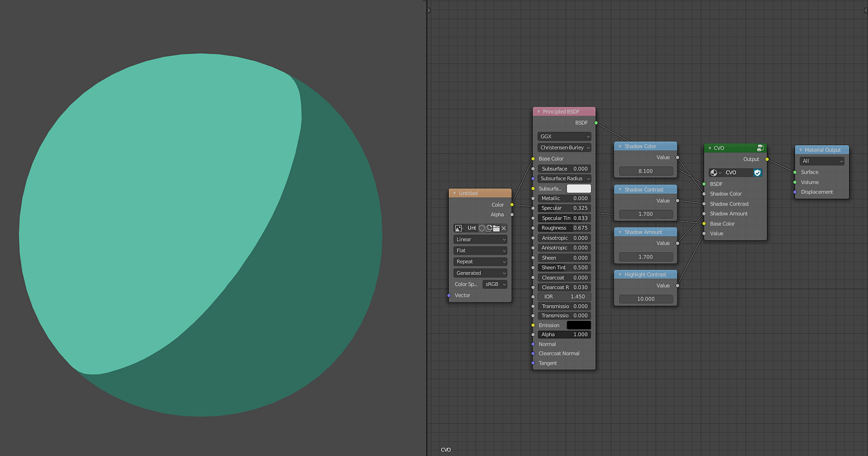Click the CVO name input field
868x456 pixels.
pyautogui.click(x=735, y=172)
